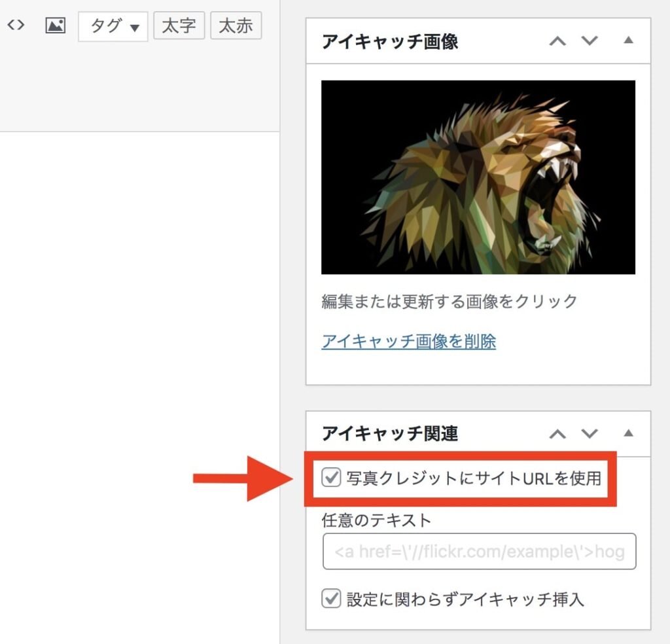Click the code angle brackets icon

[16, 25]
